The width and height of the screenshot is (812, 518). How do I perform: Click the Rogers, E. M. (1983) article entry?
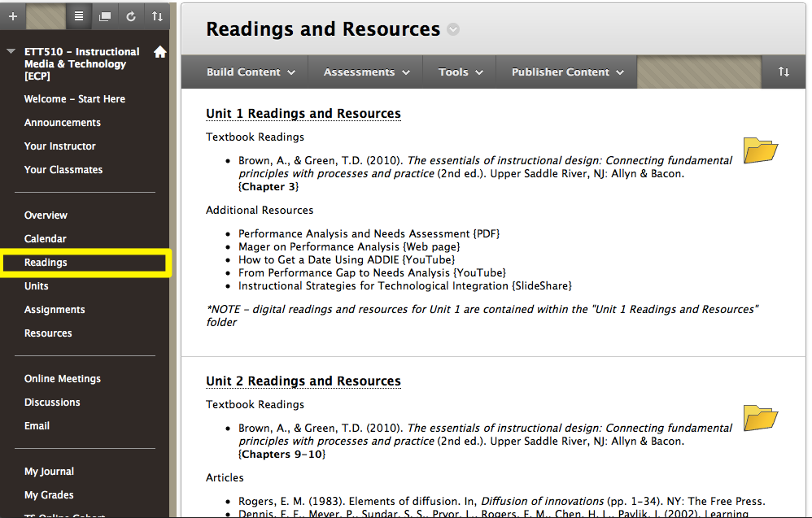(x=501, y=501)
